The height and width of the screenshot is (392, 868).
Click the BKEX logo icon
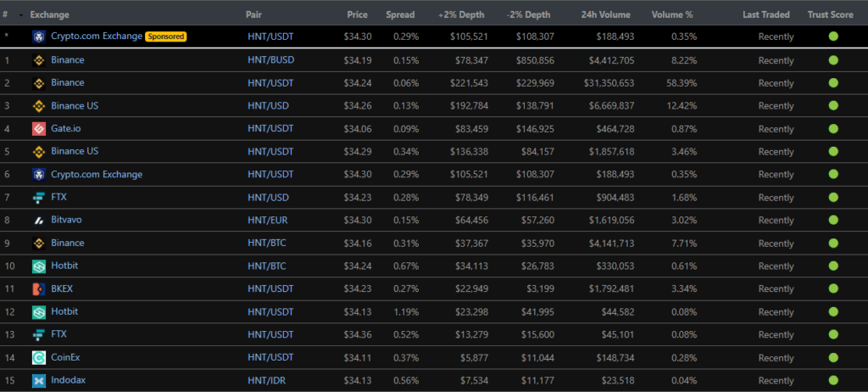pyautogui.click(x=39, y=289)
